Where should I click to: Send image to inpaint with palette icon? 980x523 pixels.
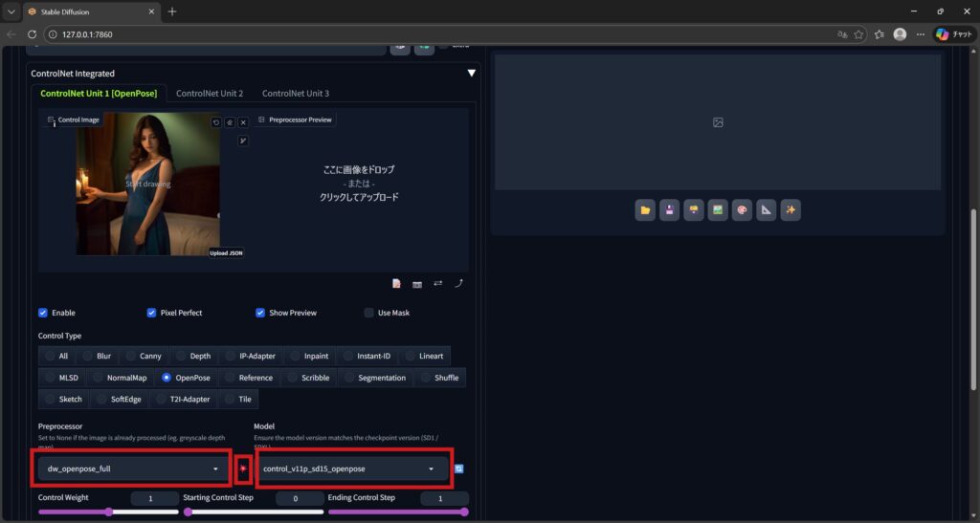point(742,210)
